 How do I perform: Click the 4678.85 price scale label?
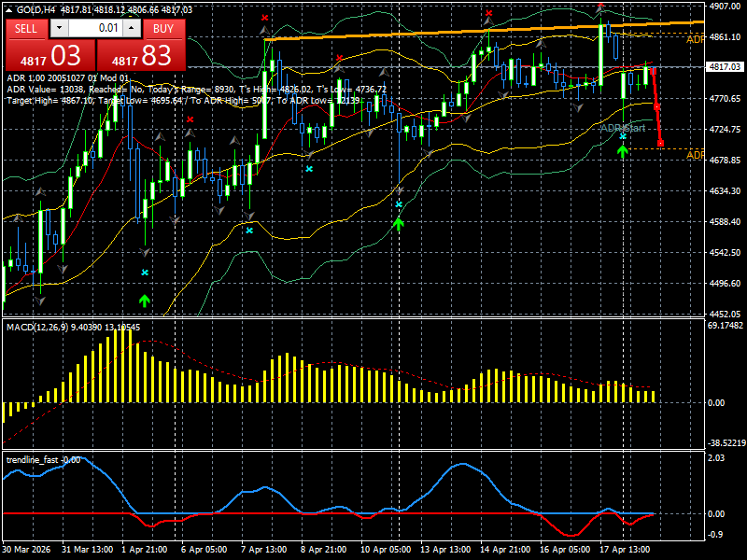click(726, 160)
